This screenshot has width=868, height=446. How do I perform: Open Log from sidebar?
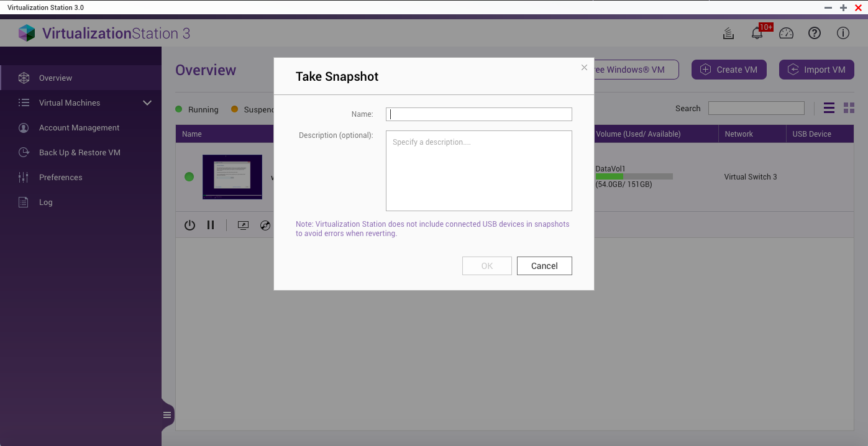click(x=81, y=202)
